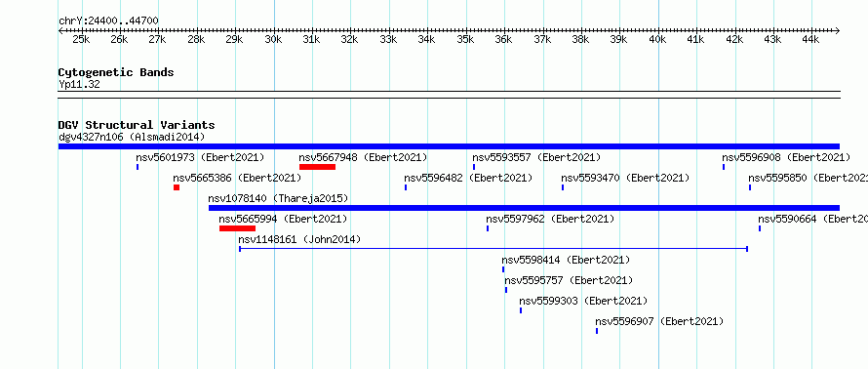Open nsv5601973 (Ebert2021) variant label
Image resolution: width=868 pixels, height=369 pixels.
(200, 157)
